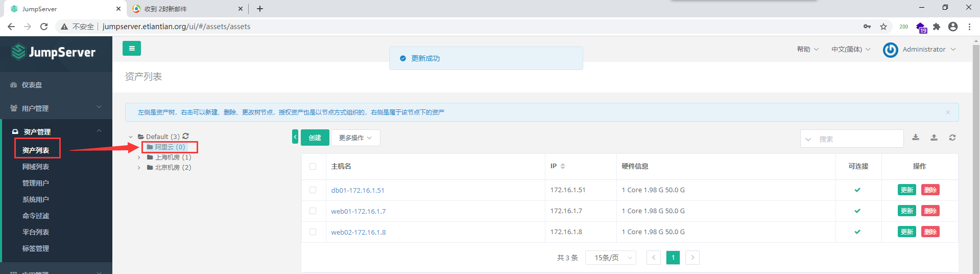Click the browser address bar URL
The height and width of the screenshot is (274, 980).
pos(176,27)
